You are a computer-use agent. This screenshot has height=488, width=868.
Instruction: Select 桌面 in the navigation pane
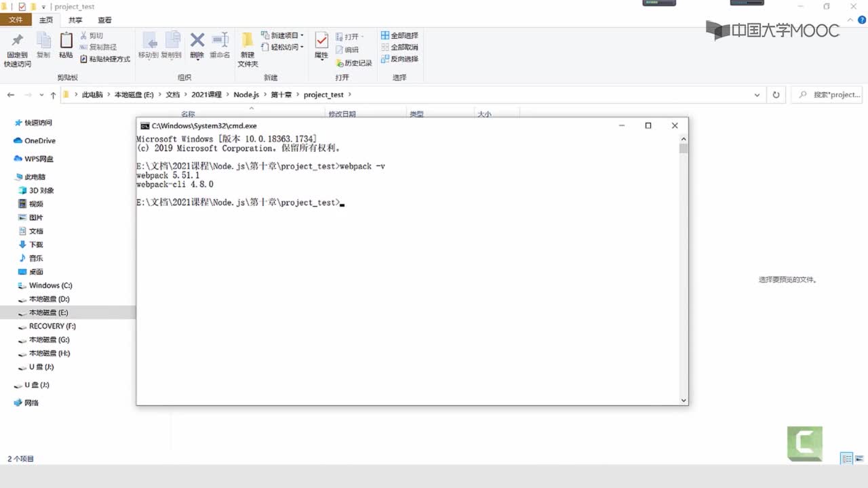31,272
